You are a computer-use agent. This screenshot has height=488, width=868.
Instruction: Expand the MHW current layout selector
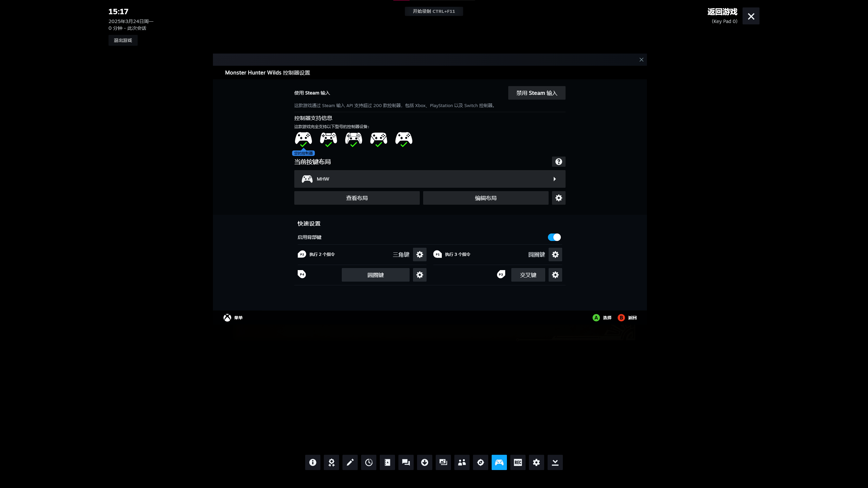point(430,179)
